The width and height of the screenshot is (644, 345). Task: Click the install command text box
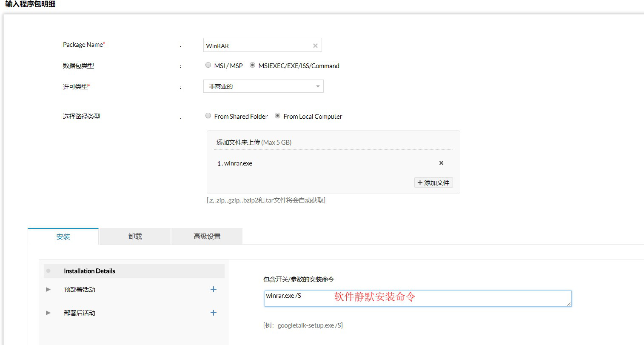[418, 299]
